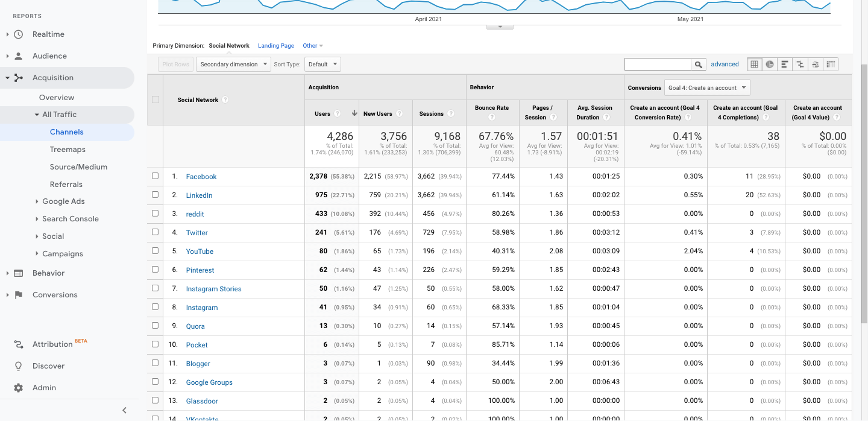Click the Acquisition branching icon
The image size is (868, 421).
[19, 78]
